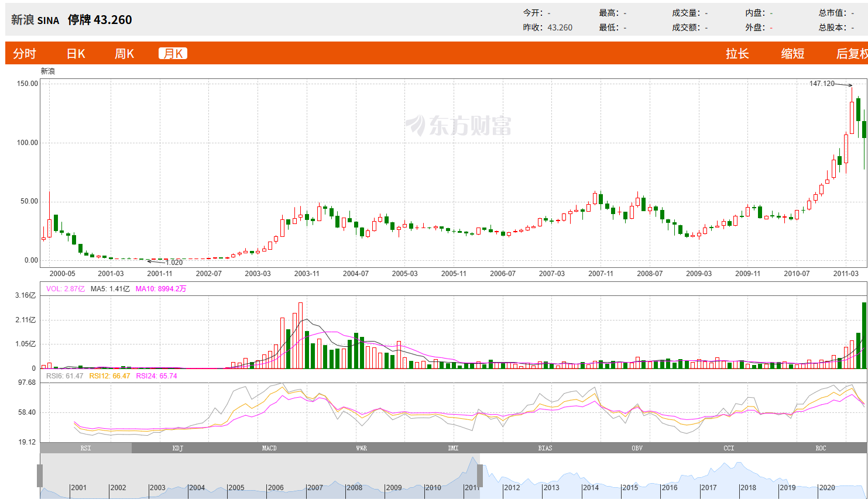868x503 pixels.
Task: Show the MACD indicator
Action: coord(269,448)
